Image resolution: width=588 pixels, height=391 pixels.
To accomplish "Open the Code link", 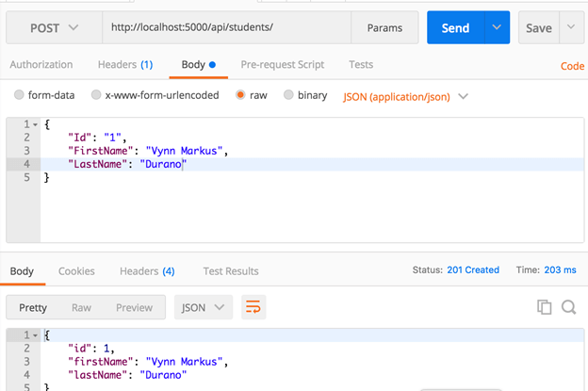I will tap(573, 66).
